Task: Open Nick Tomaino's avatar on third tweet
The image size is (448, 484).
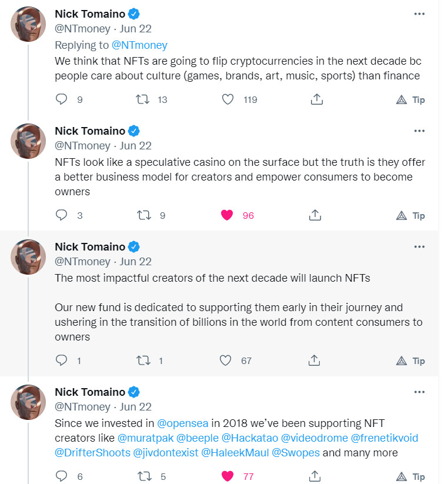Action: (28, 257)
